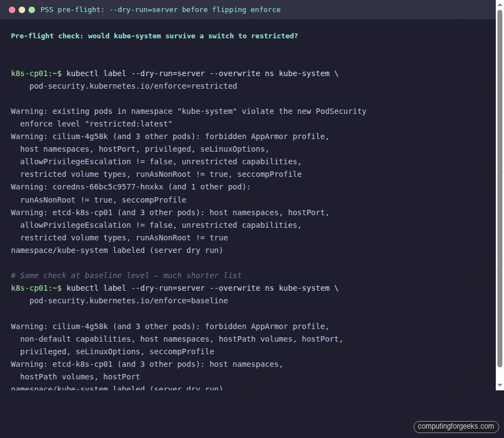The width and height of the screenshot is (504, 438).
Task: Click the first cilium-4g58k warning line
Action: (x=170, y=136)
